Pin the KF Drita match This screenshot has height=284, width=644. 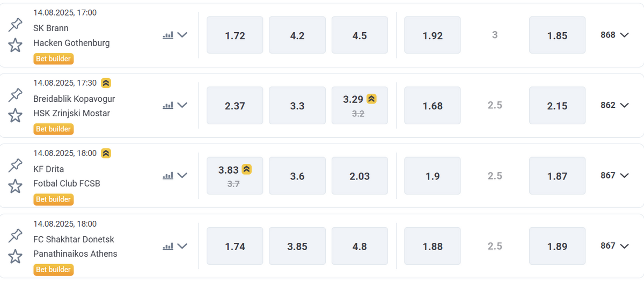click(16, 166)
